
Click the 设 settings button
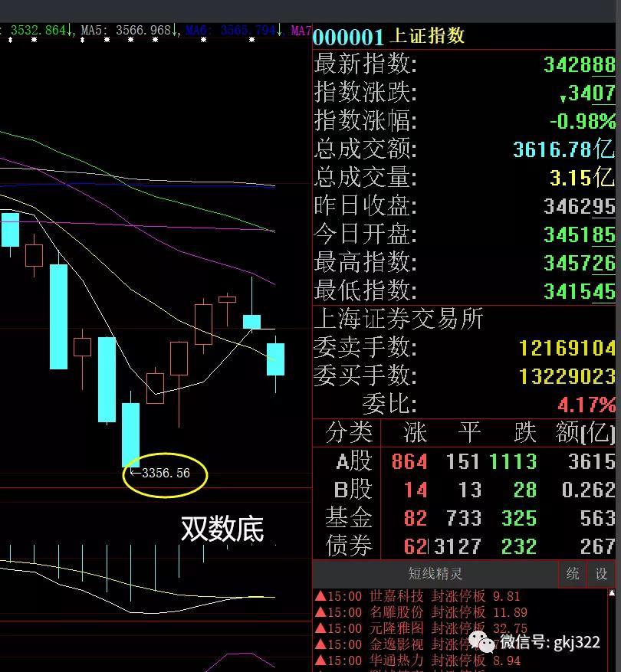601,573
